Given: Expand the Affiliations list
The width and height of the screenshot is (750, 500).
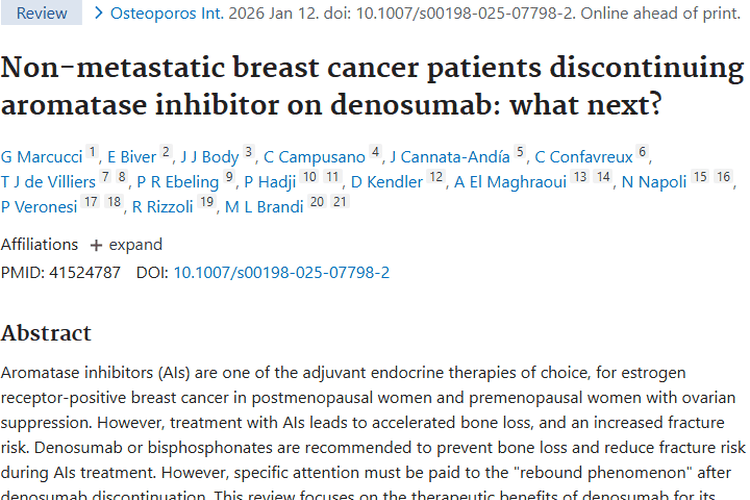Looking at the screenshot, I should (126, 244).
